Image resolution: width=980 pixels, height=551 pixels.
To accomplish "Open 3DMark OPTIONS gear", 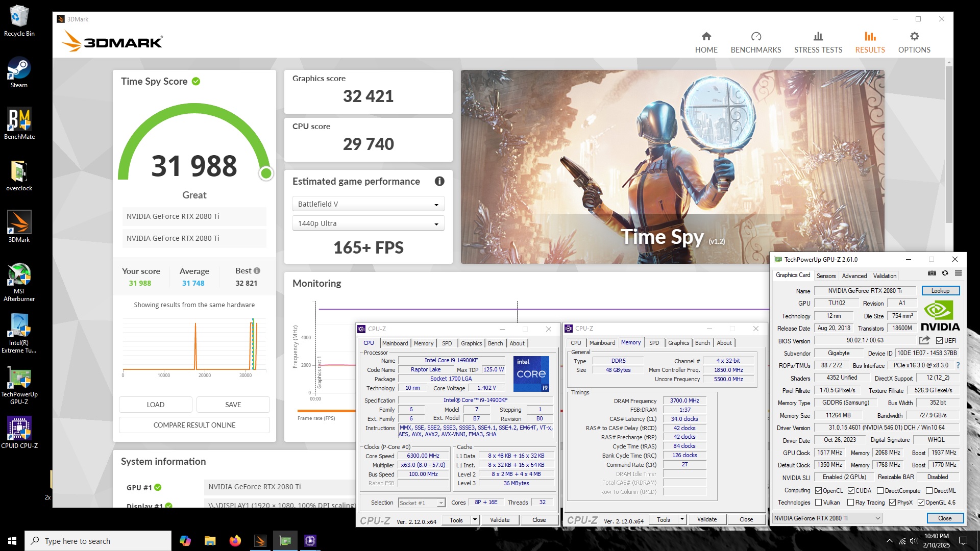I will [x=914, y=42].
